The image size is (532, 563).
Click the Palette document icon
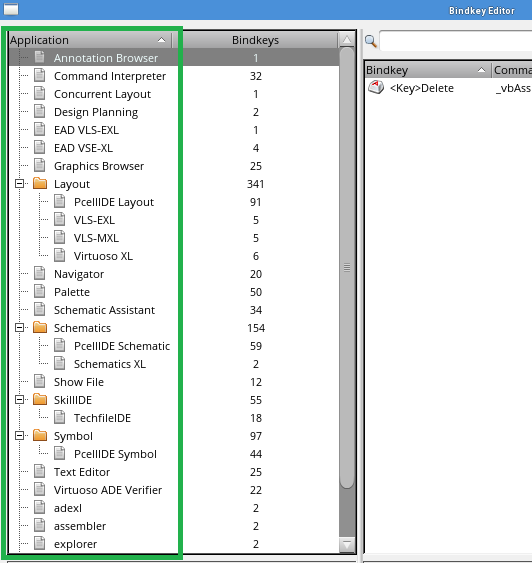tap(39, 292)
